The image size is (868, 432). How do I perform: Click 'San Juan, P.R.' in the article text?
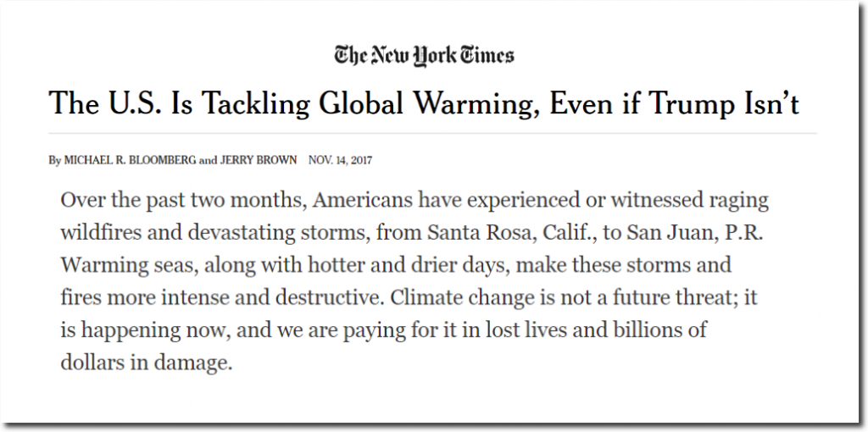[x=695, y=232]
